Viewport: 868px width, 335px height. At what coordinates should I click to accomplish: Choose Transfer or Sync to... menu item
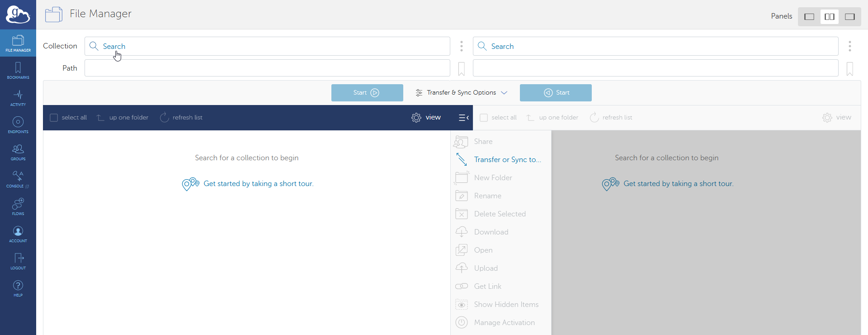(x=507, y=159)
